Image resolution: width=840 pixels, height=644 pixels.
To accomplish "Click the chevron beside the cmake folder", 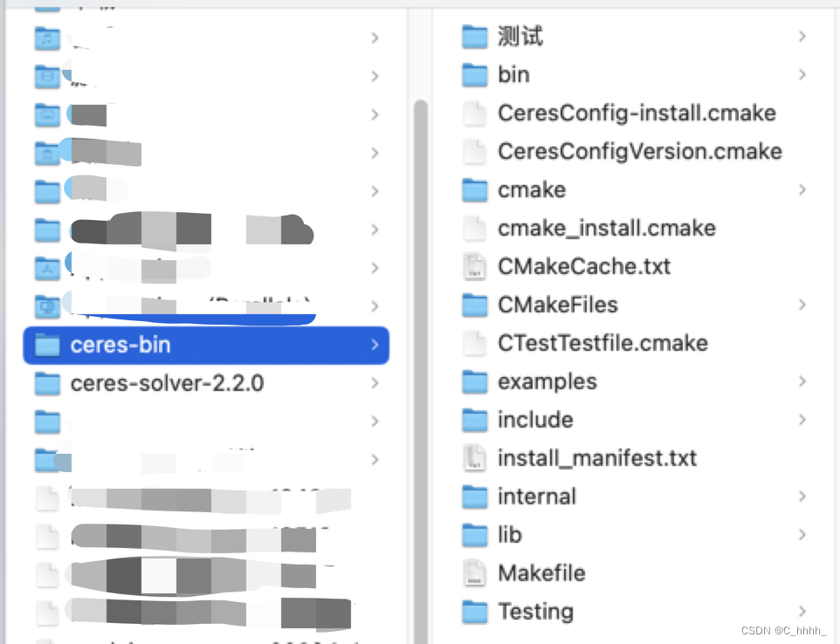I will point(802,189).
